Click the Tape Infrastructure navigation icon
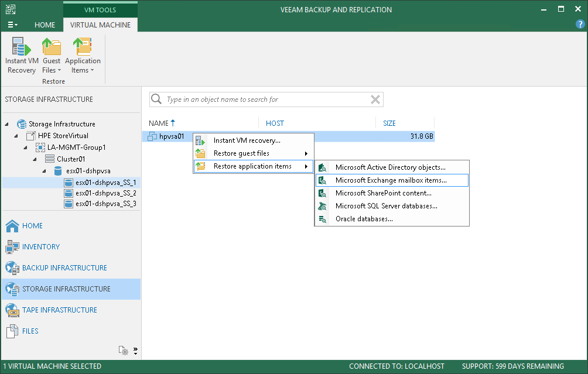Image resolution: width=588 pixels, height=374 pixels. 12,310
